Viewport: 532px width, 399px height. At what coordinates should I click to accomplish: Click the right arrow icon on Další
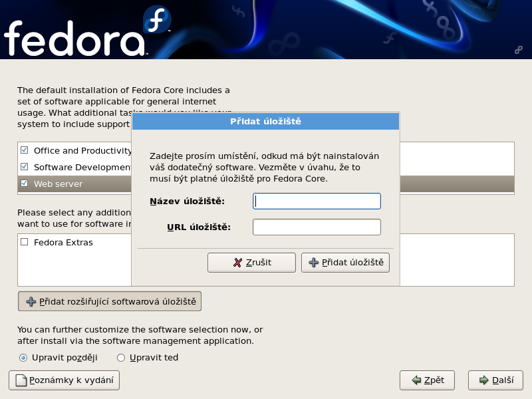pyautogui.click(x=484, y=380)
